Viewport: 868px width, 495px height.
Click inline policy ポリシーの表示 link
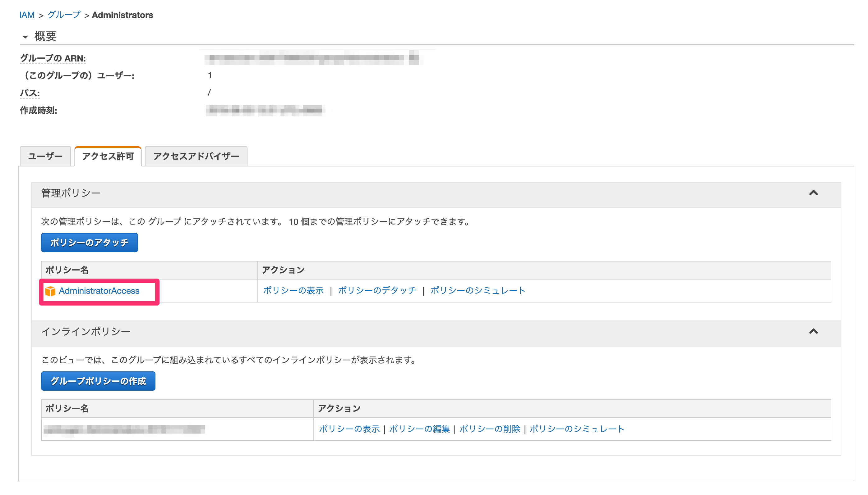pos(349,429)
